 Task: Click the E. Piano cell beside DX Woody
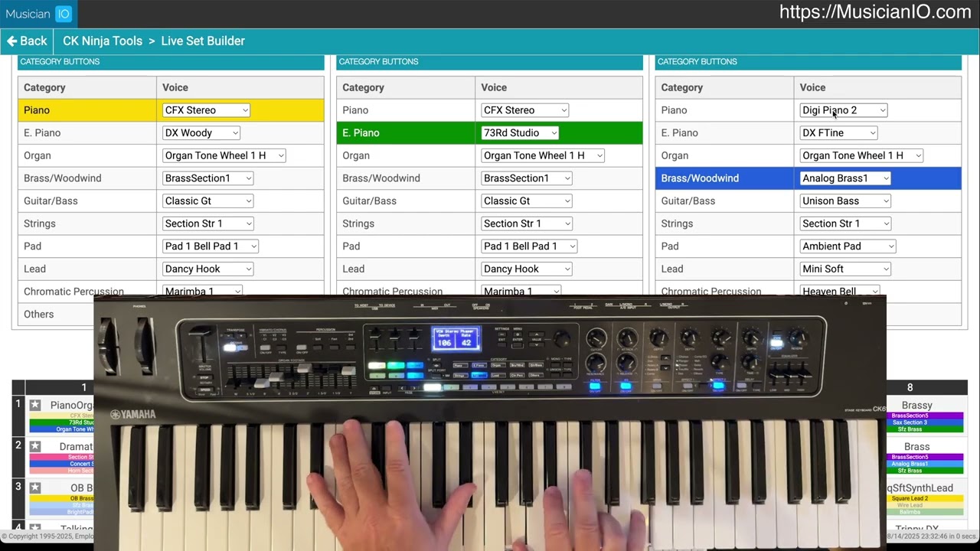click(87, 133)
